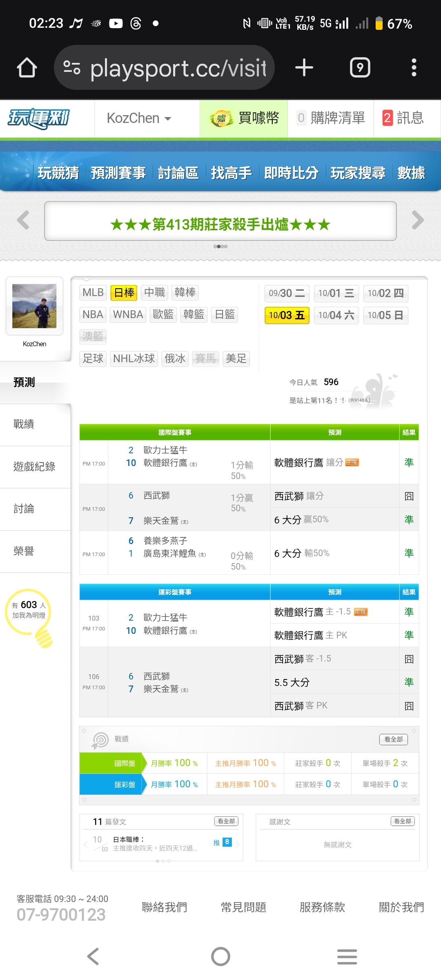Pick date 10/02 四
This screenshot has height=980, width=441.
point(386,293)
